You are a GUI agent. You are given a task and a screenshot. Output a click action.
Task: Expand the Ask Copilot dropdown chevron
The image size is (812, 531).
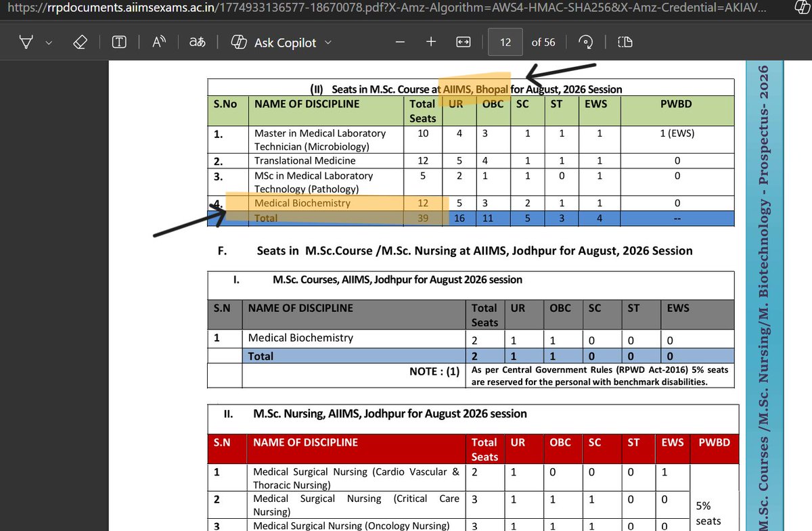tap(328, 42)
